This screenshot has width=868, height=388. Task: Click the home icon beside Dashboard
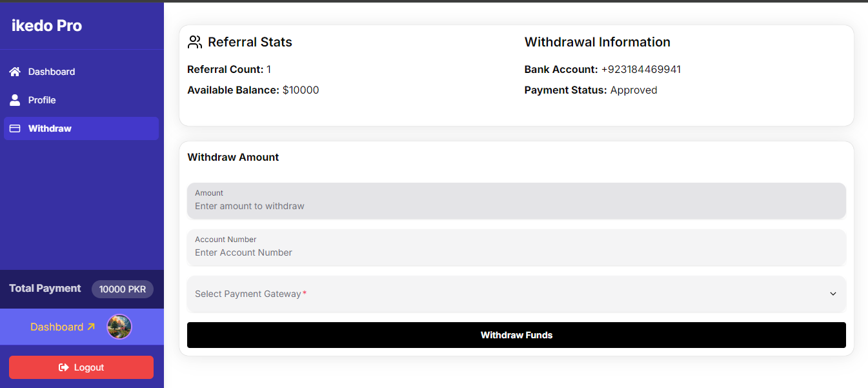click(x=15, y=72)
